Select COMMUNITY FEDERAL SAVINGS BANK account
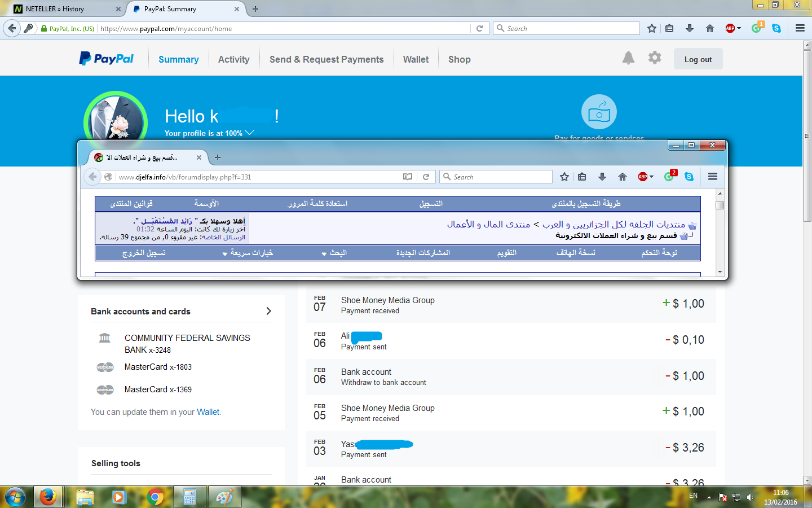 (187, 344)
